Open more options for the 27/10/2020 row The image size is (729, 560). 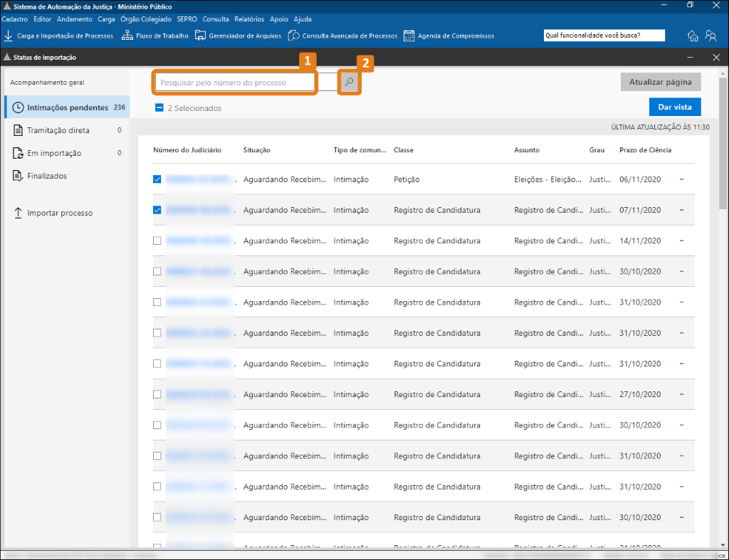(681, 394)
